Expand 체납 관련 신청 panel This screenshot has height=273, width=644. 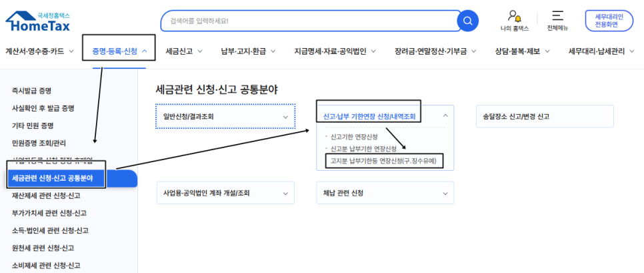(x=385, y=192)
